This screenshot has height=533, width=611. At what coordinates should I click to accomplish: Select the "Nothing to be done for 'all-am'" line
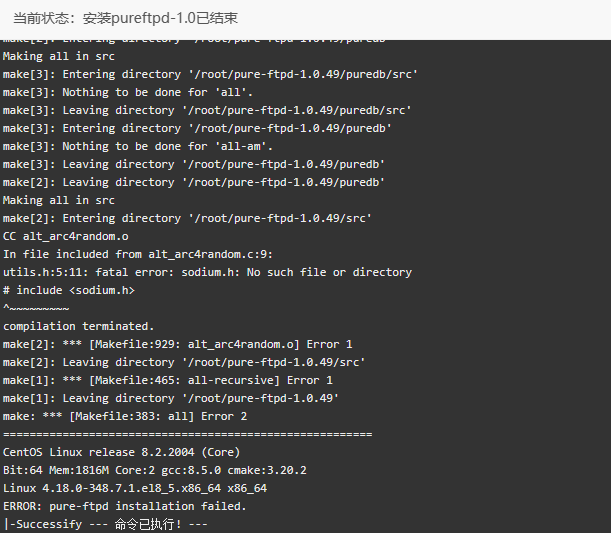click(x=138, y=146)
